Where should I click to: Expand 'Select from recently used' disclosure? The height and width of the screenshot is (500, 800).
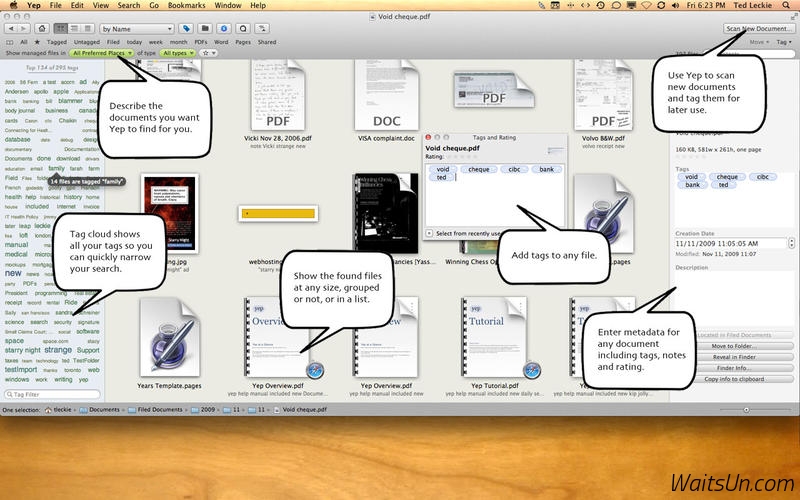tap(429, 233)
